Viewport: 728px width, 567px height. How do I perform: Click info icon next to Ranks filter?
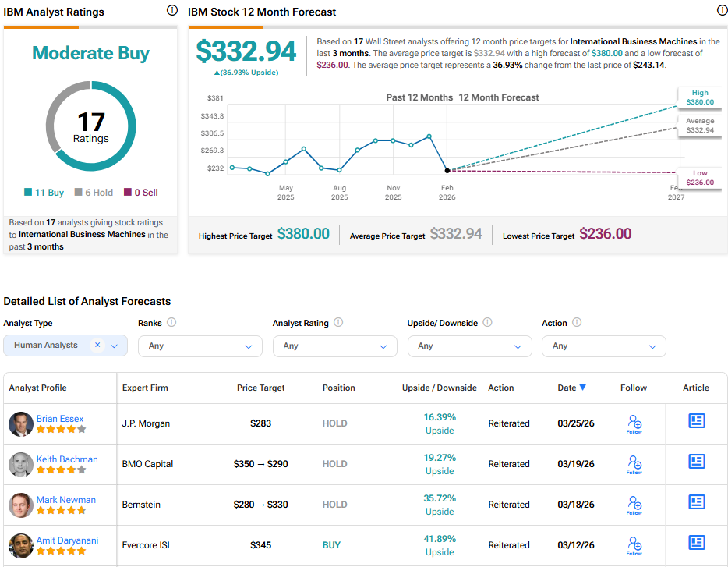coord(171,322)
